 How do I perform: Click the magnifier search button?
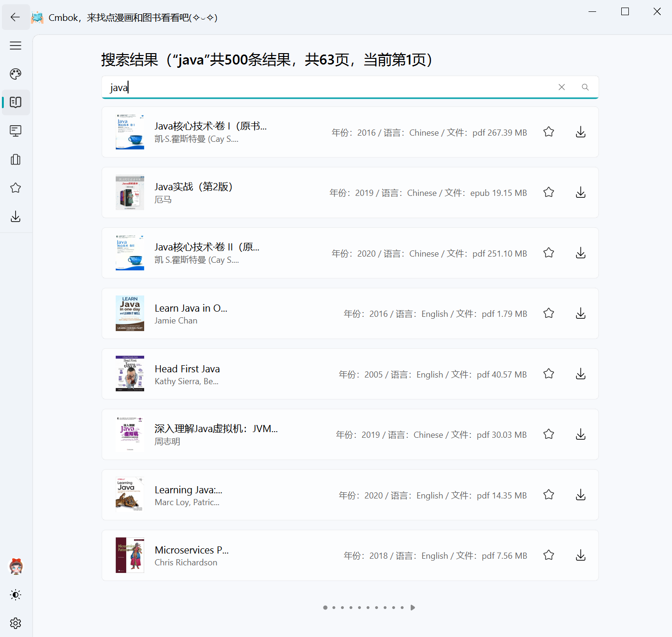coord(585,87)
